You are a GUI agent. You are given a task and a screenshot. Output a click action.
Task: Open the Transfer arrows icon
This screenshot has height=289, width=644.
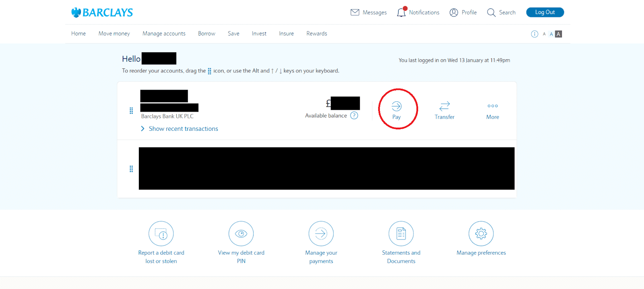tap(444, 106)
